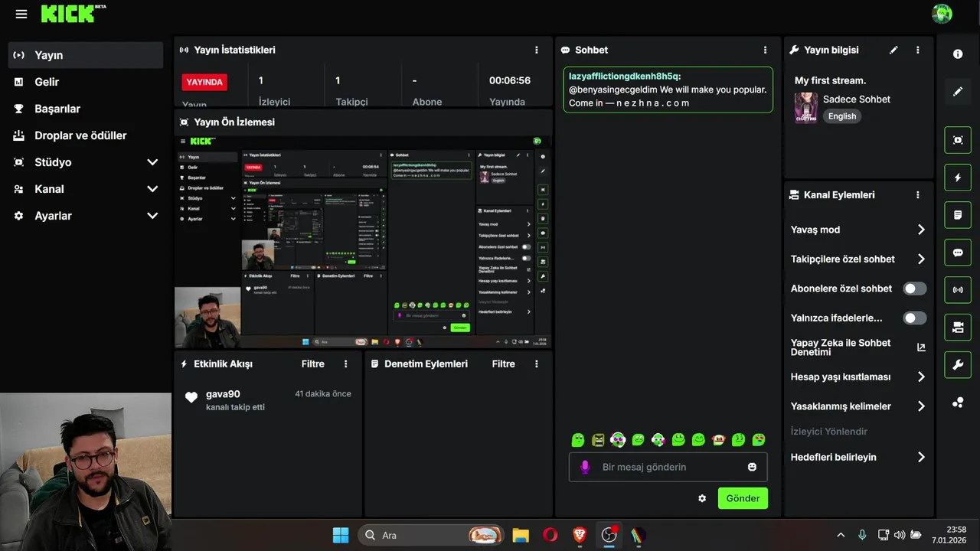
Task: Toggle the document moderation widget icon
Action: 958,215
